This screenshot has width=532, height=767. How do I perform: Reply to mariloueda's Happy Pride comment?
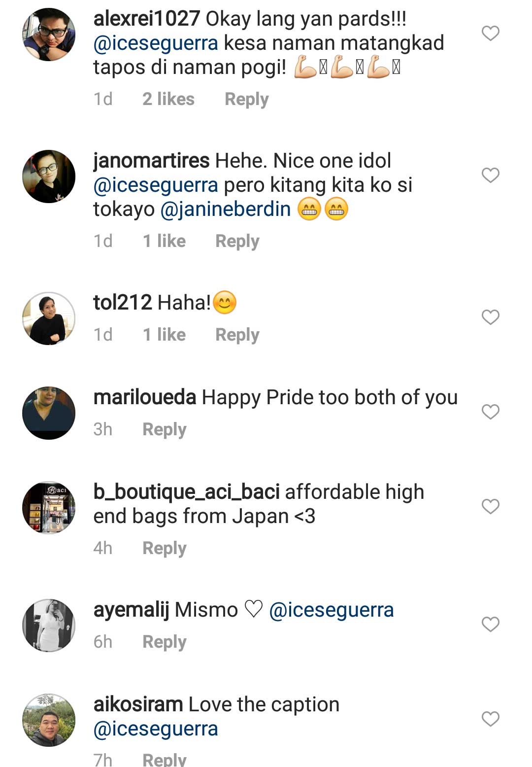(164, 429)
